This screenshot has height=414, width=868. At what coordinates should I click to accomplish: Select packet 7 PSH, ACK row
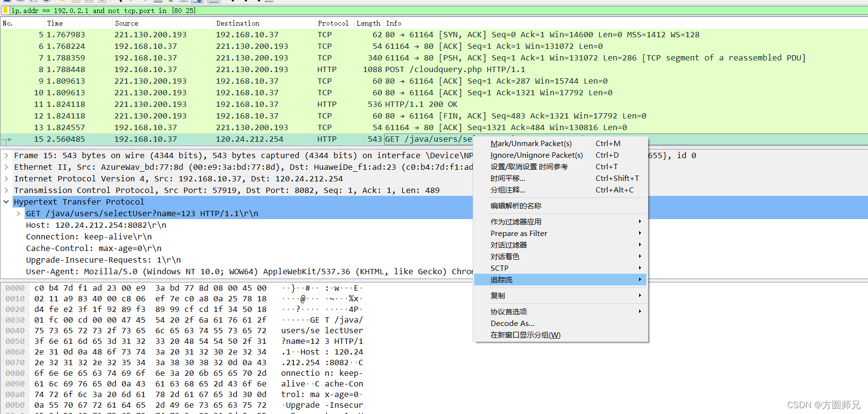tap(434, 58)
